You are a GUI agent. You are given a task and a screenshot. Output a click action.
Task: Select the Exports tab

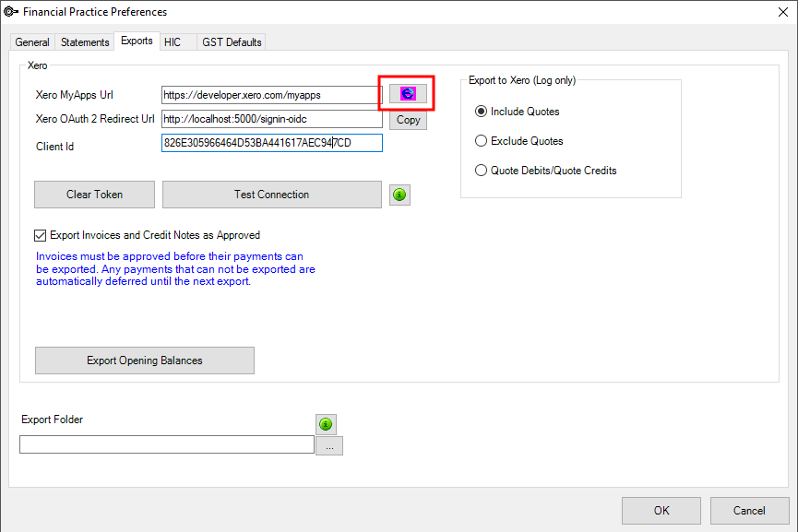point(137,41)
